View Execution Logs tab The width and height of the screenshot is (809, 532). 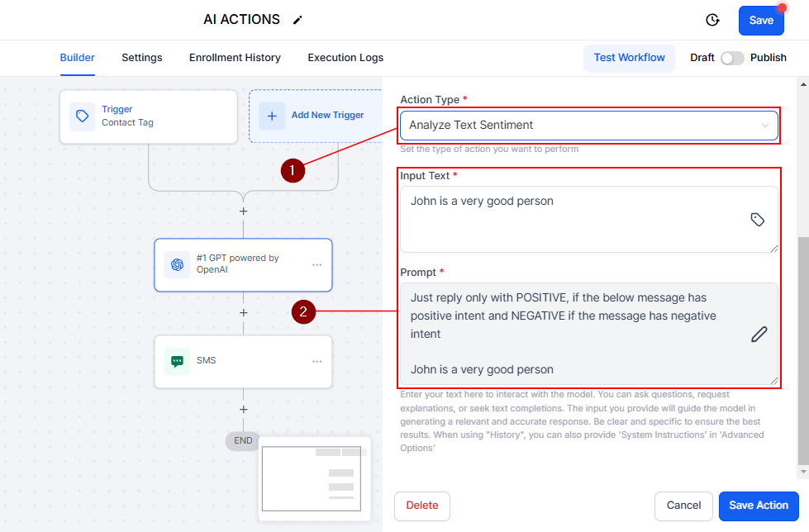click(345, 58)
